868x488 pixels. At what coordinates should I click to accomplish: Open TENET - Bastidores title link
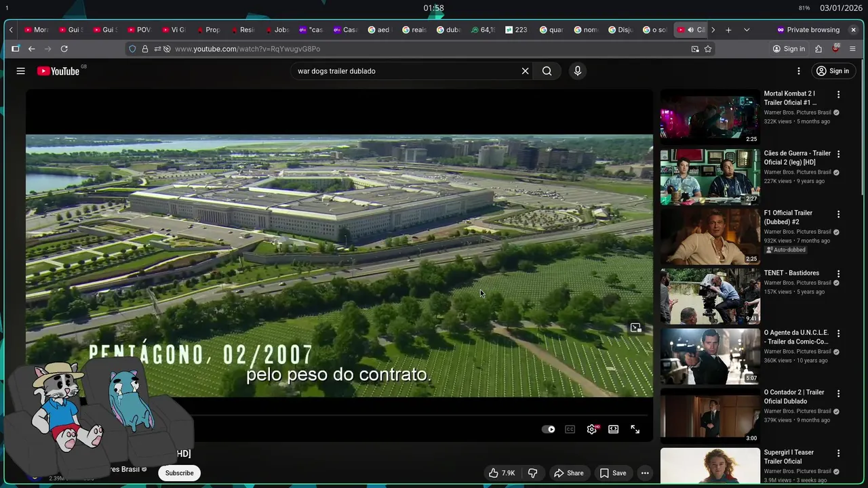click(791, 273)
